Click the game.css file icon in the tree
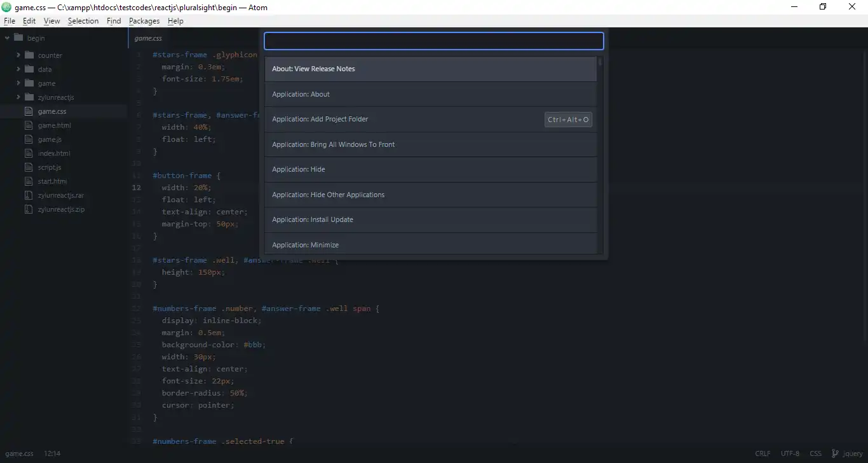 pos(29,111)
